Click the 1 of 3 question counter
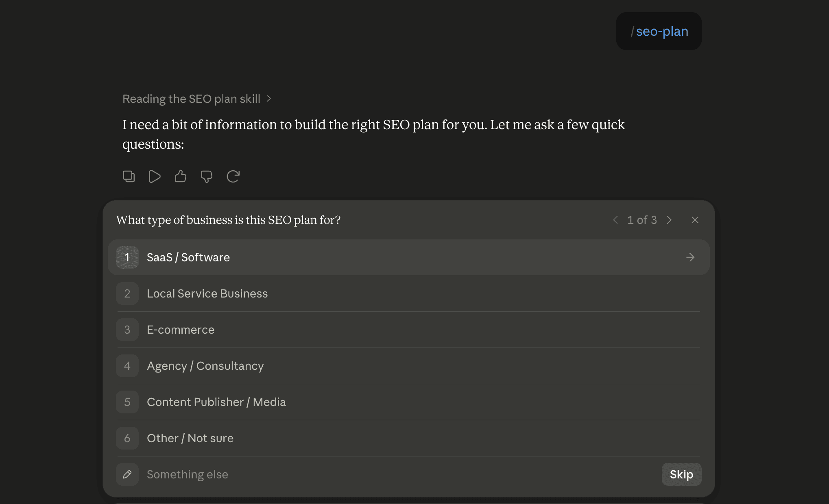Screen dimensions: 829x504 642,220
